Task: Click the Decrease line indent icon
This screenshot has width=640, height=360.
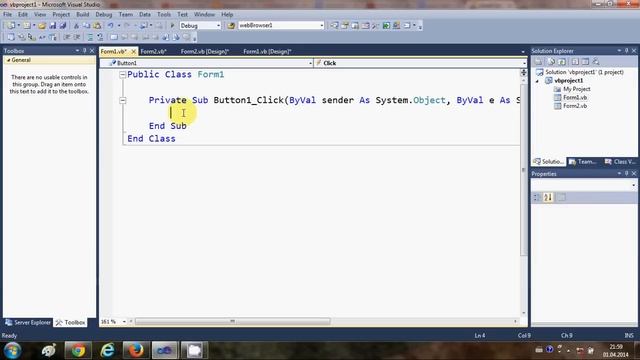Action: [x=67, y=37]
